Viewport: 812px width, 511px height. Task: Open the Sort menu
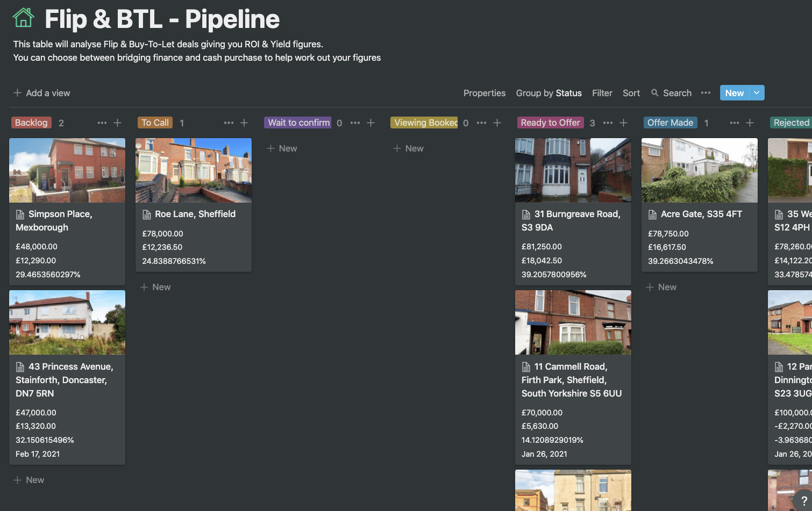pyautogui.click(x=631, y=93)
